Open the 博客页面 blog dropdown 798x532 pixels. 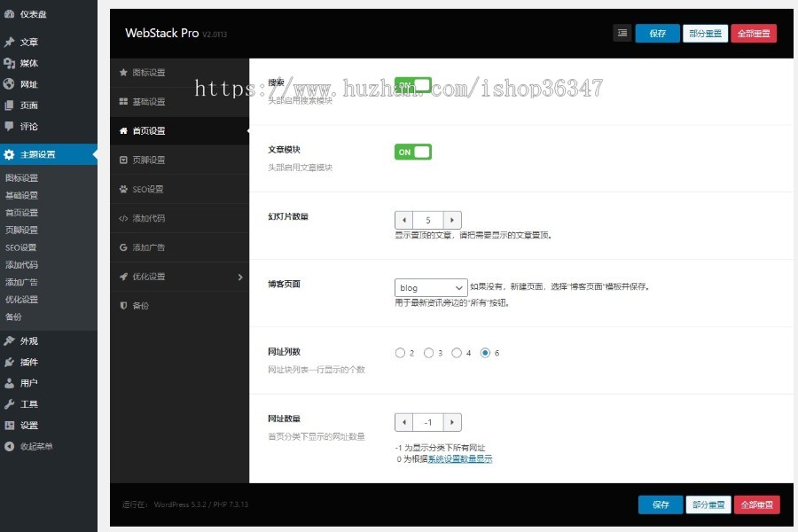tap(431, 287)
